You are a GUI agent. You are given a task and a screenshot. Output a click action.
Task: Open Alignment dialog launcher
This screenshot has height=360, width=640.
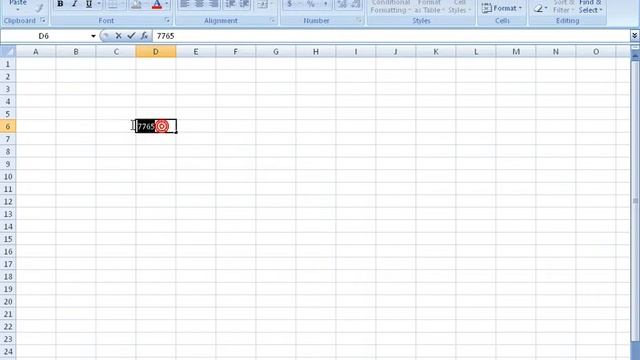273,20
